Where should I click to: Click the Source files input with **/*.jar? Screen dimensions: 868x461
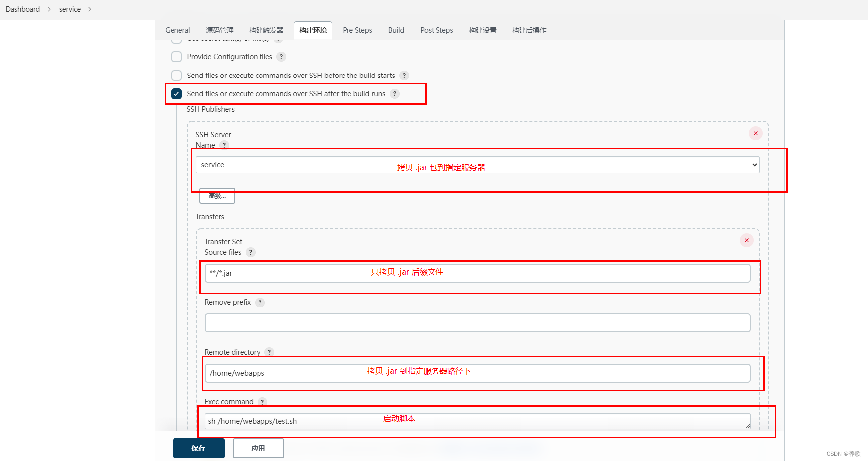point(477,273)
